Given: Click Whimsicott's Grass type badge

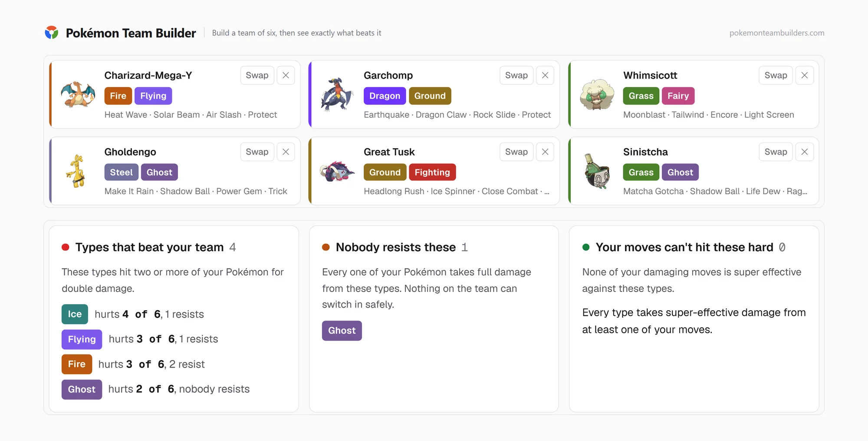Looking at the screenshot, I should [x=641, y=96].
